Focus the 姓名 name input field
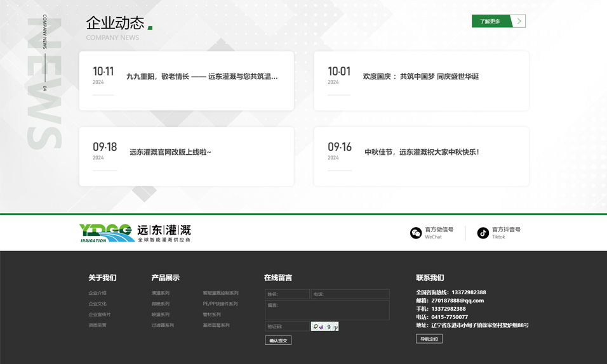 [287, 294]
